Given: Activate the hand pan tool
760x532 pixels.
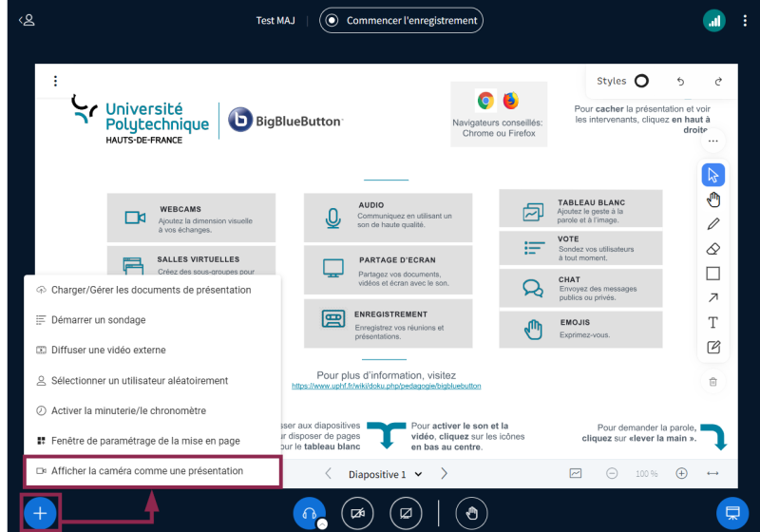Looking at the screenshot, I should click(x=712, y=199).
